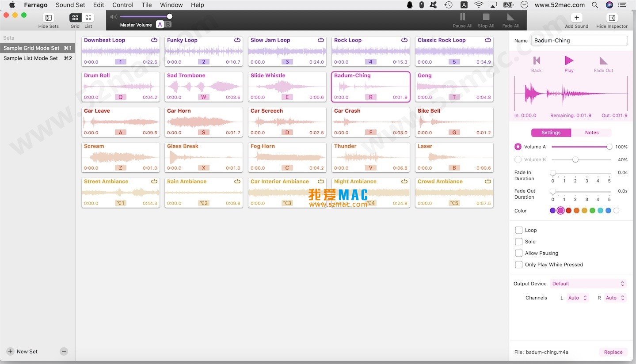The width and height of the screenshot is (636, 364).
Task: Open the Tile menu
Action: coord(147,5)
